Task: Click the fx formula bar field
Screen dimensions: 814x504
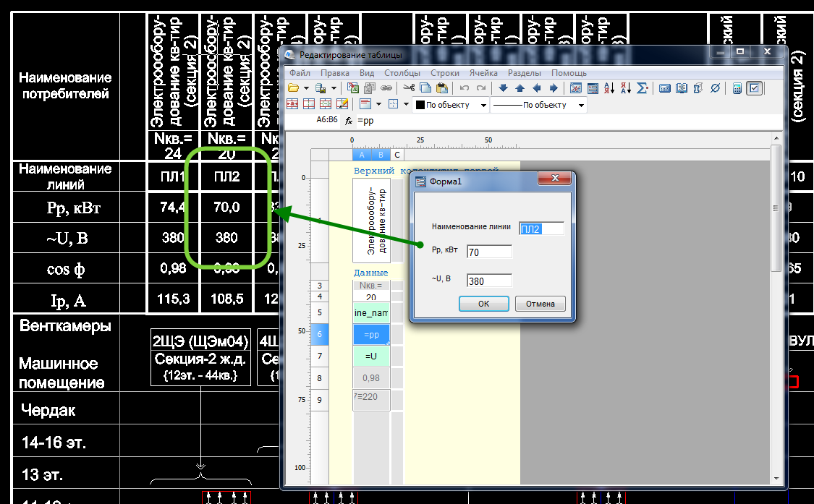Action: [x=569, y=121]
